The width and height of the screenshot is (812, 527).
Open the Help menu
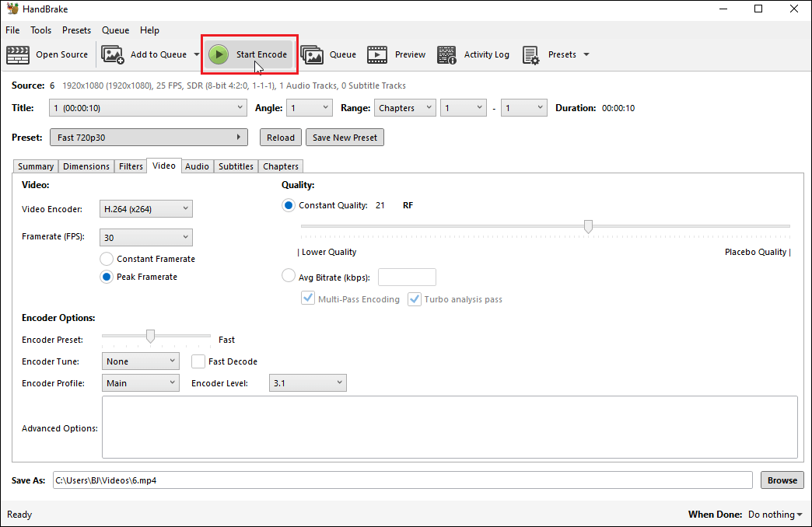click(x=149, y=30)
